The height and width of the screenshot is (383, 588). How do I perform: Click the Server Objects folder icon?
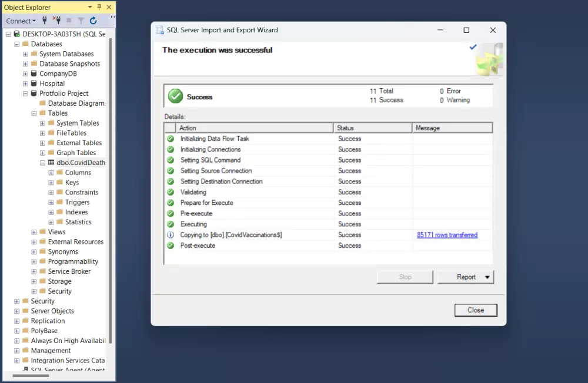click(25, 311)
